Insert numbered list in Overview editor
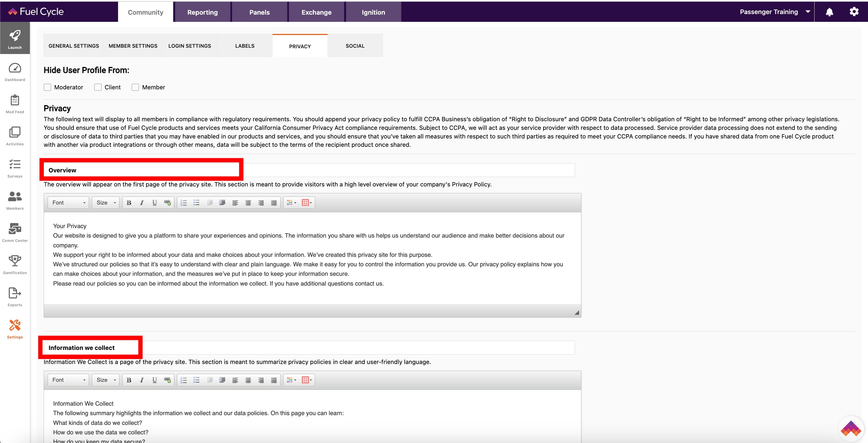 [184, 203]
